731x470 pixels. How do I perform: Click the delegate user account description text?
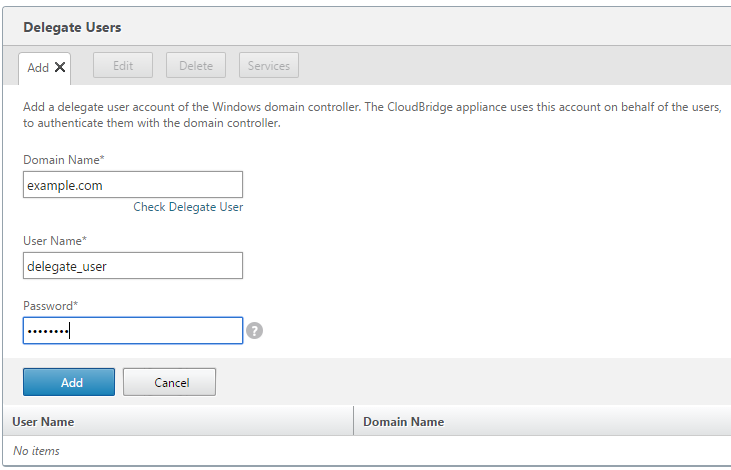[372, 115]
